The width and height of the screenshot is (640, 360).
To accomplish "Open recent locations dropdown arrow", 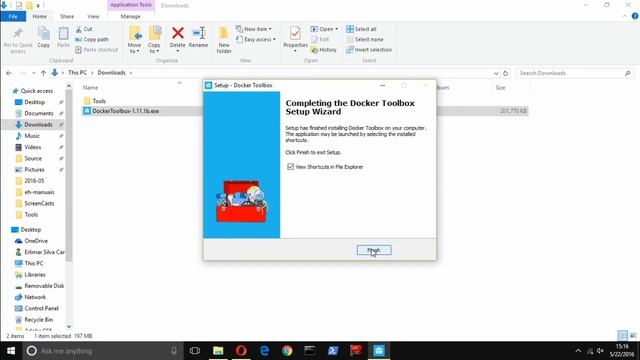I will [33, 73].
